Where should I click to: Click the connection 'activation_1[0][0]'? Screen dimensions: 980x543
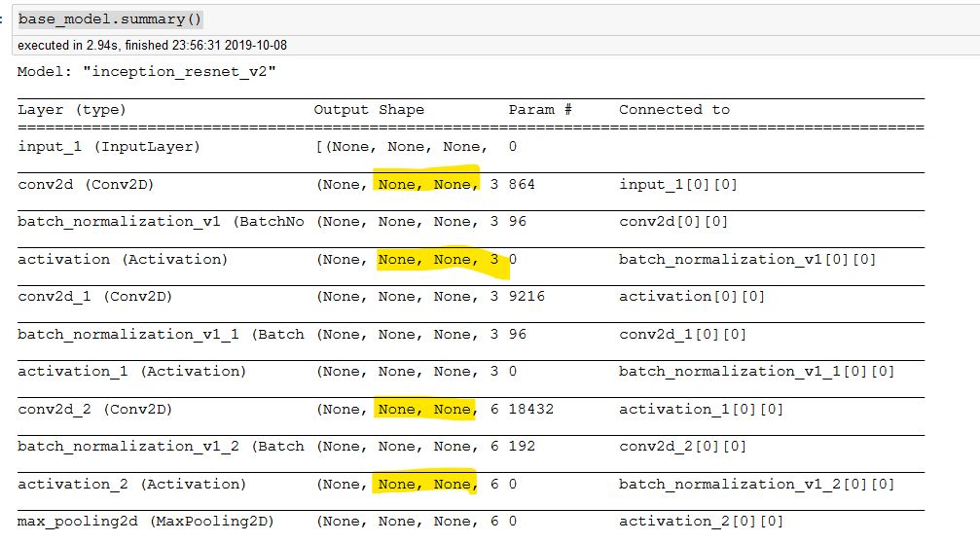(x=702, y=410)
